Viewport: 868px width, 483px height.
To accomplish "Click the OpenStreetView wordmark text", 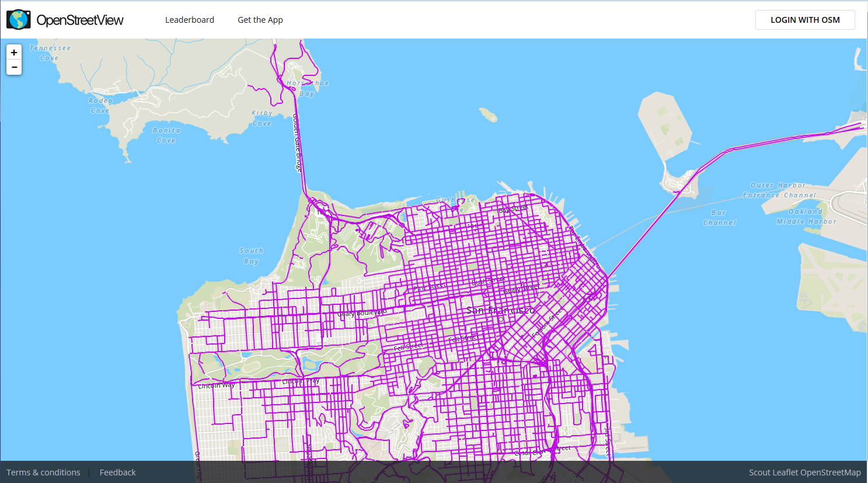I will pos(80,20).
